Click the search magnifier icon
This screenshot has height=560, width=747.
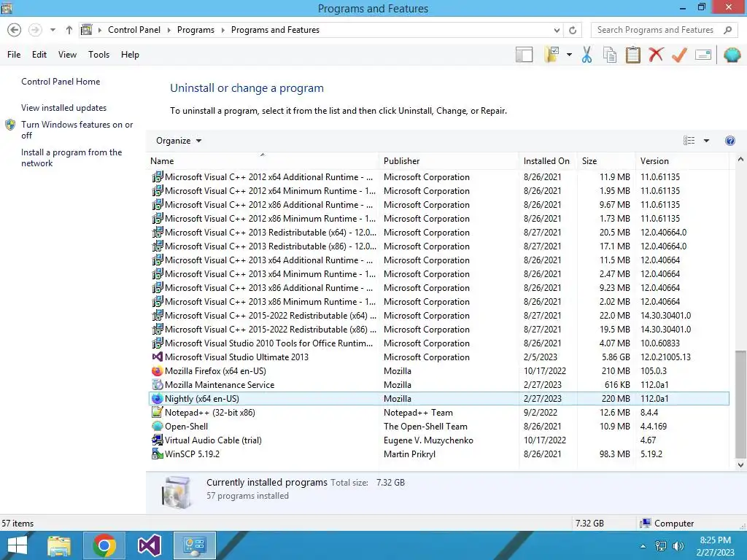[727, 30]
